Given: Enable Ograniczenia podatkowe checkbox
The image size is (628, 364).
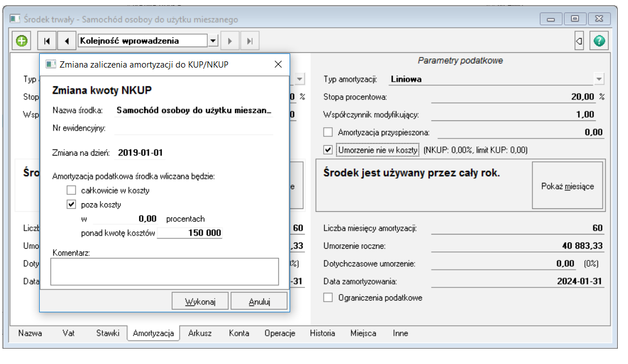Looking at the screenshot, I should [328, 297].
